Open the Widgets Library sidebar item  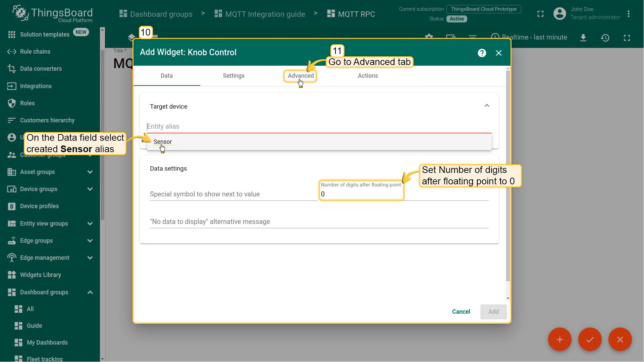coord(41,275)
